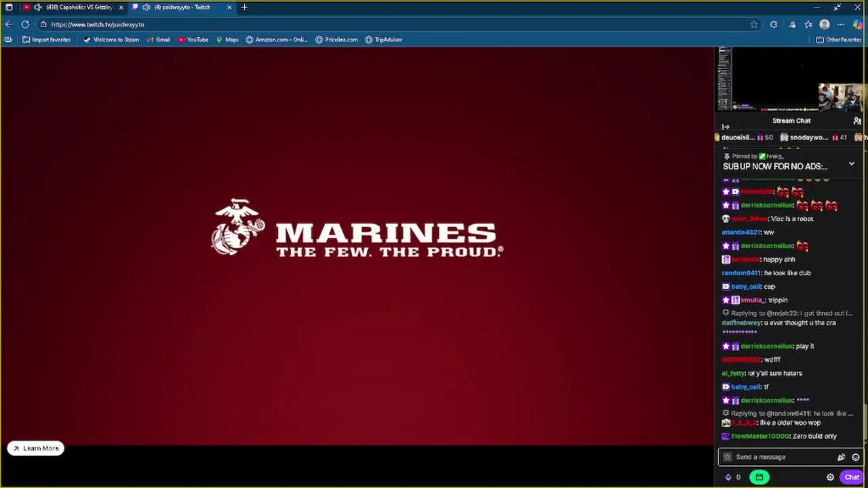Open the Maps bookmark
Viewport: 868px width, 488px height.
point(227,40)
